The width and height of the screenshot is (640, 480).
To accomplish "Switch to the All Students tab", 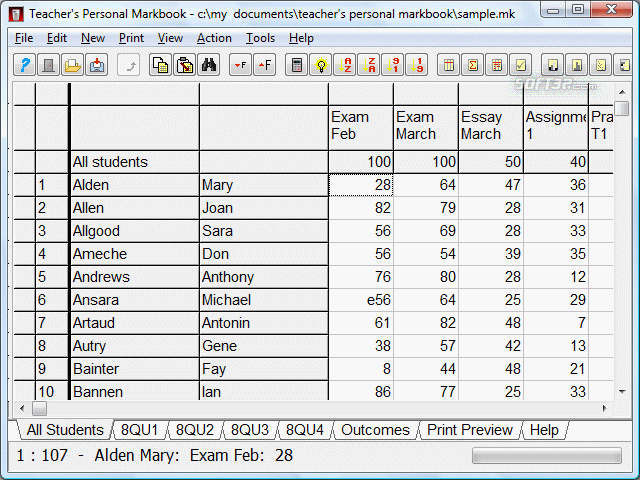I will pyautogui.click(x=65, y=430).
